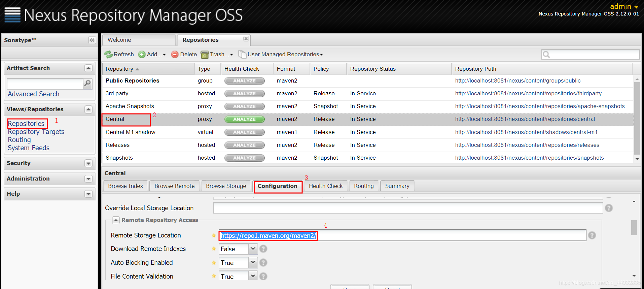Image resolution: width=644 pixels, height=289 pixels.
Task: Open the snapshots repository URL
Action: (529, 158)
